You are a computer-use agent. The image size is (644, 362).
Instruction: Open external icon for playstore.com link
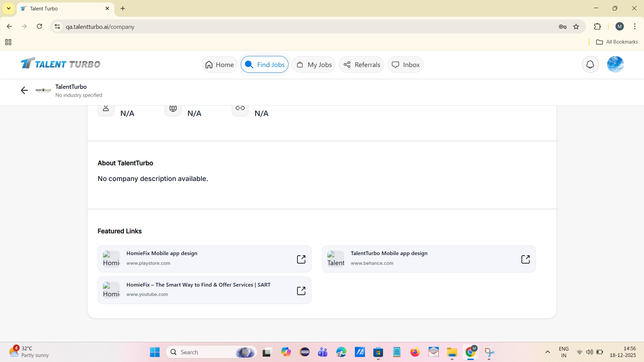[301, 259]
